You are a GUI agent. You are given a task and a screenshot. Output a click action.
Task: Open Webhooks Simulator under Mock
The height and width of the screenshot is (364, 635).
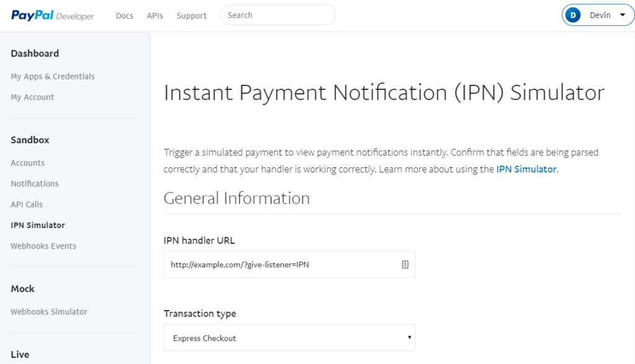coord(49,312)
